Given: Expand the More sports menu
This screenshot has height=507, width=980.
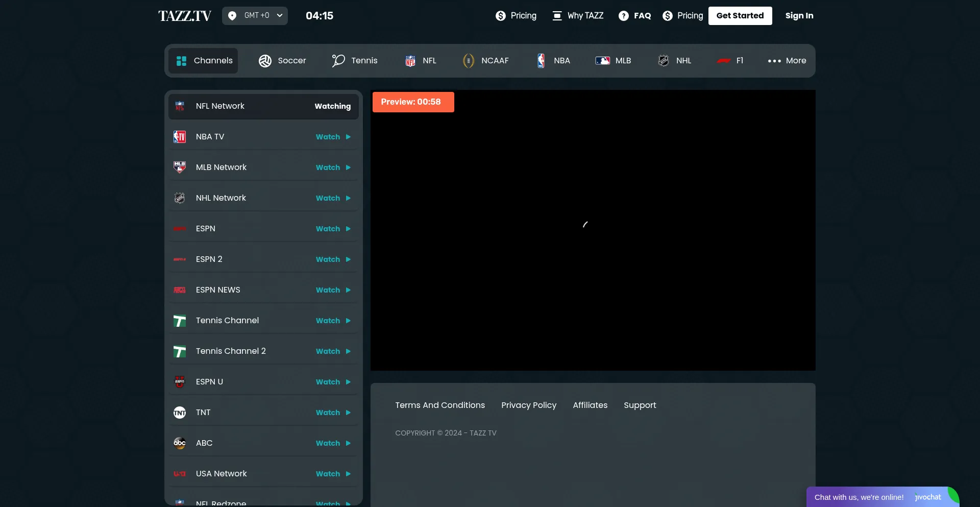Looking at the screenshot, I should (x=787, y=61).
